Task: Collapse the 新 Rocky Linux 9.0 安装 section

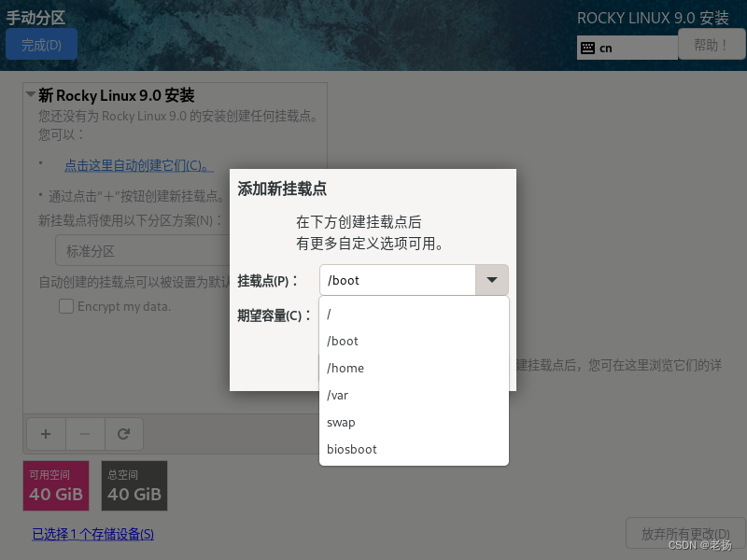Action: coord(31,94)
